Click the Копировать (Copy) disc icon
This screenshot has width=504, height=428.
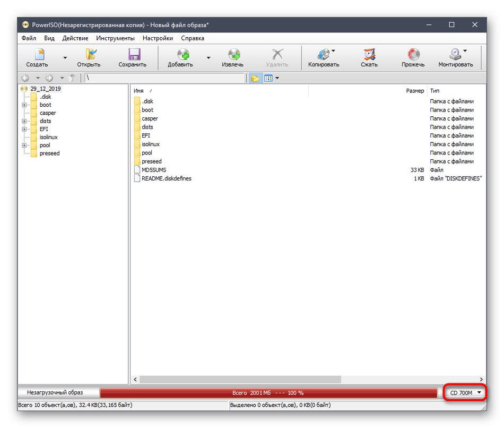(x=324, y=54)
